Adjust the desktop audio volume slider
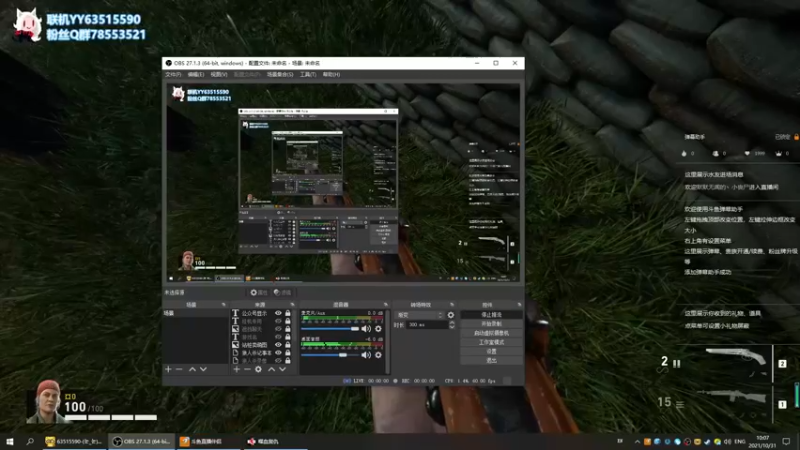Image resolution: width=800 pixels, height=450 pixels. 330,355
